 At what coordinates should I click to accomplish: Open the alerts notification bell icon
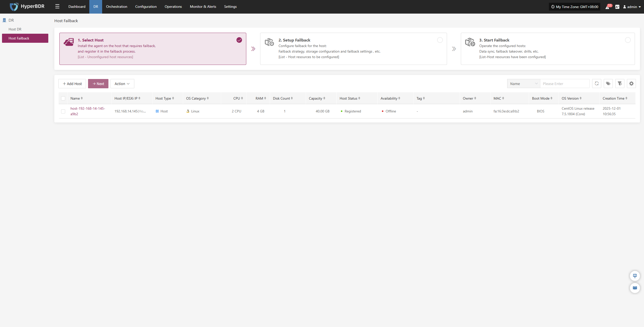click(607, 7)
